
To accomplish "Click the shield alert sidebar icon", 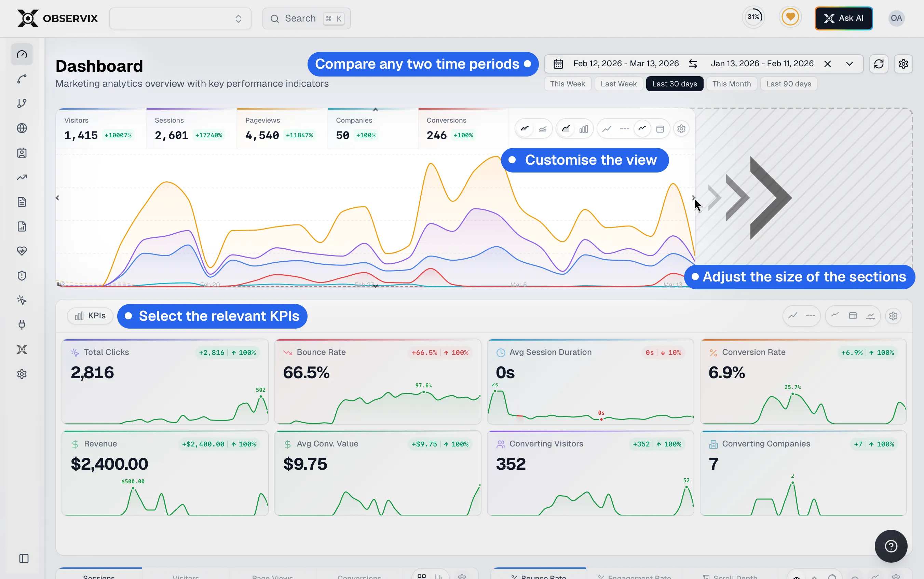I will click(x=22, y=276).
